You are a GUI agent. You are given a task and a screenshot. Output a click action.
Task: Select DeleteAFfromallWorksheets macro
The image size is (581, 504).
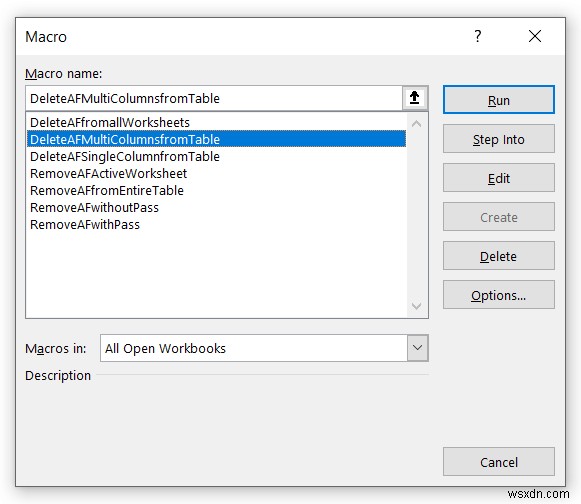coord(216,122)
